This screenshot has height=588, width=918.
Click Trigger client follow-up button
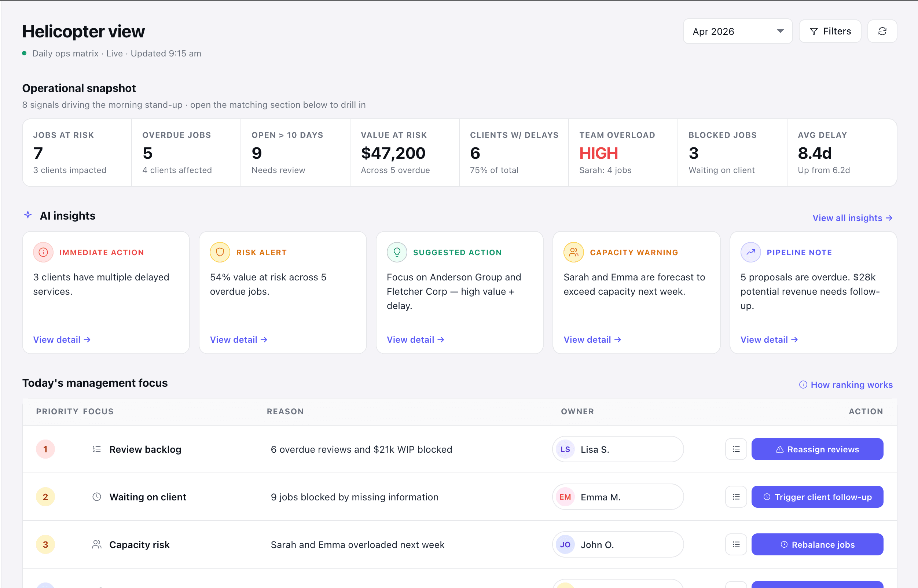(817, 497)
